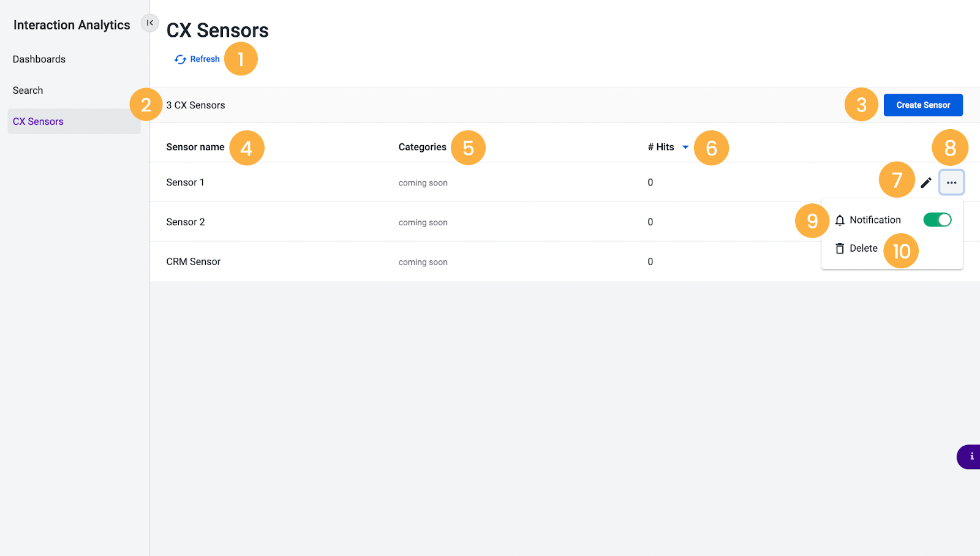The image size is (980, 556).
Task: Collapse the sidebar with the arrow icon
Action: [x=150, y=23]
